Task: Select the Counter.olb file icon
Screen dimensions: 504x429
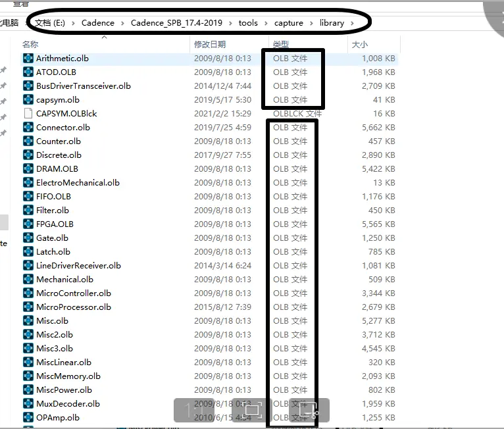Action: point(28,141)
